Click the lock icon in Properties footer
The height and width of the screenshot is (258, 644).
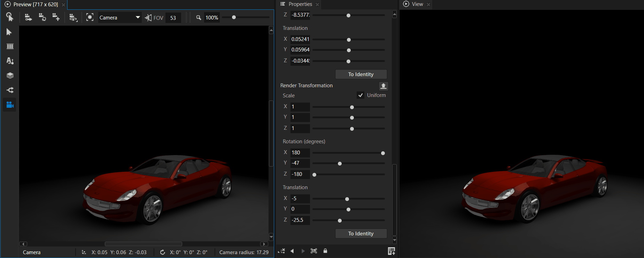point(325,251)
